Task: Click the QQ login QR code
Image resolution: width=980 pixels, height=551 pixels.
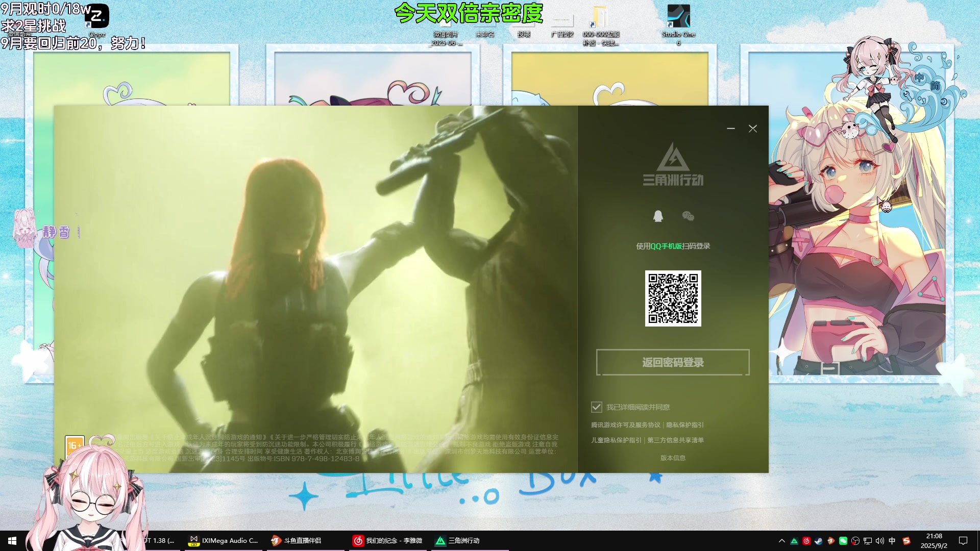Action: point(673,298)
